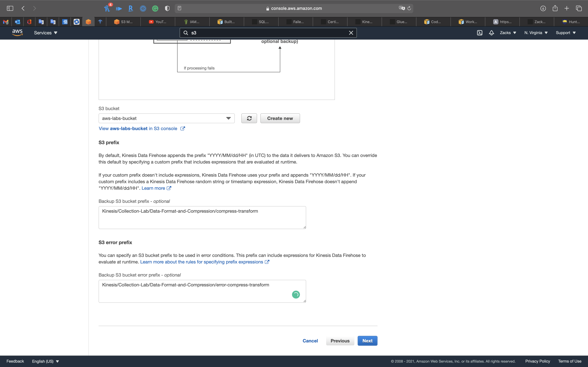
Task: Click Grammarly icon in error prefix field
Action: coord(296,294)
